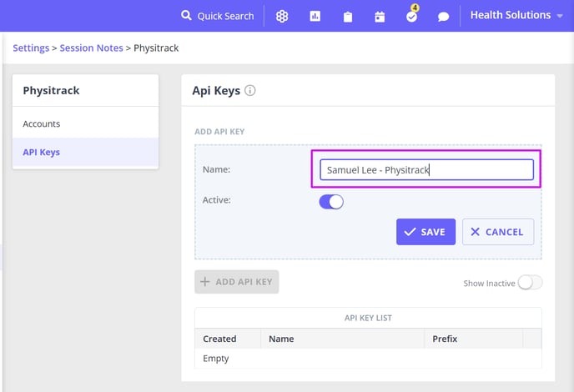Click the Physitrack sidebar heading
Image resolution: width=574 pixels, height=392 pixels.
(x=51, y=90)
